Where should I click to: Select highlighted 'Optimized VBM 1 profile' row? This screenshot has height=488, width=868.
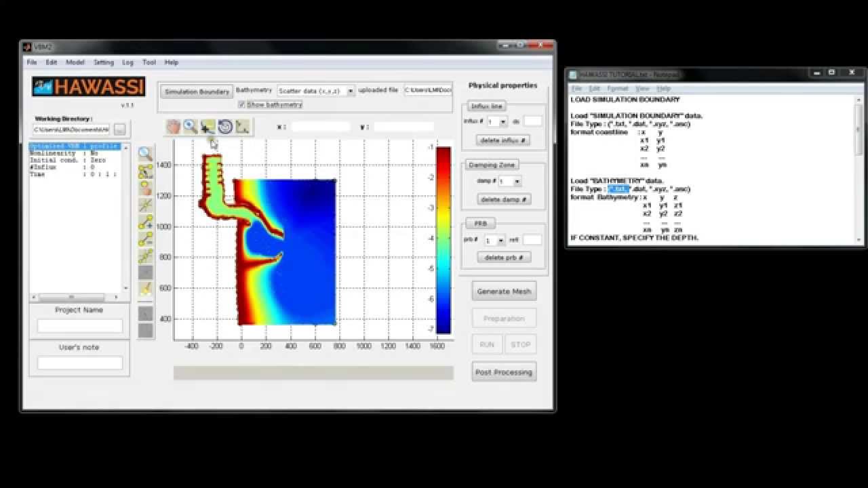[75, 146]
